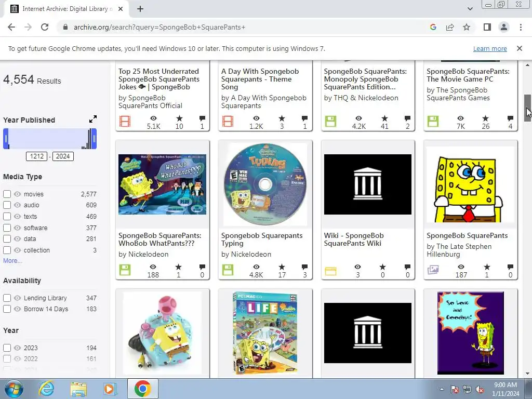Open Wiki - SpongeBob SquarePants Wiki title
Image resolution: width=532 pixels, height=399 pixels.
353,239
